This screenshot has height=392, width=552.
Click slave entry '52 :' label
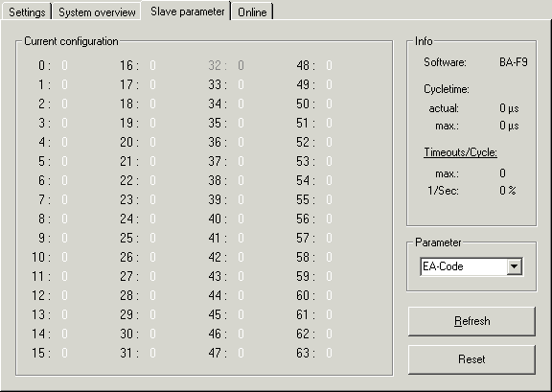pyautogui.click(x=306, y=142)
